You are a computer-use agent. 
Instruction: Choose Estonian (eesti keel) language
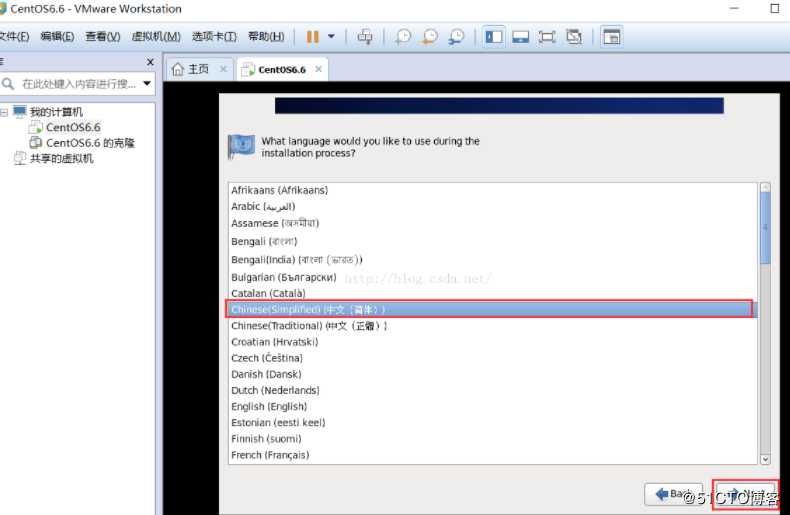(492, 422)
